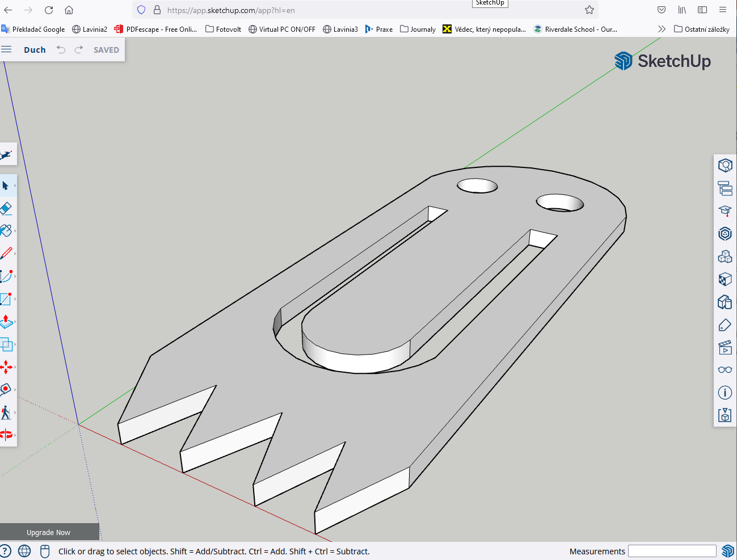
Task: Select the Arc drawing tool
Action: 6,276
